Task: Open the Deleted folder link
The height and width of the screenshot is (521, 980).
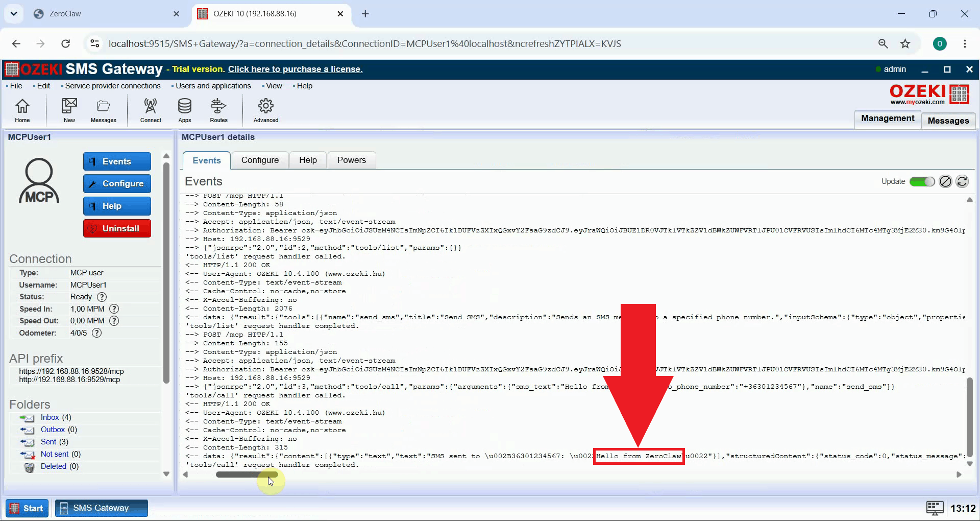Action: click(x=54, y=466)
